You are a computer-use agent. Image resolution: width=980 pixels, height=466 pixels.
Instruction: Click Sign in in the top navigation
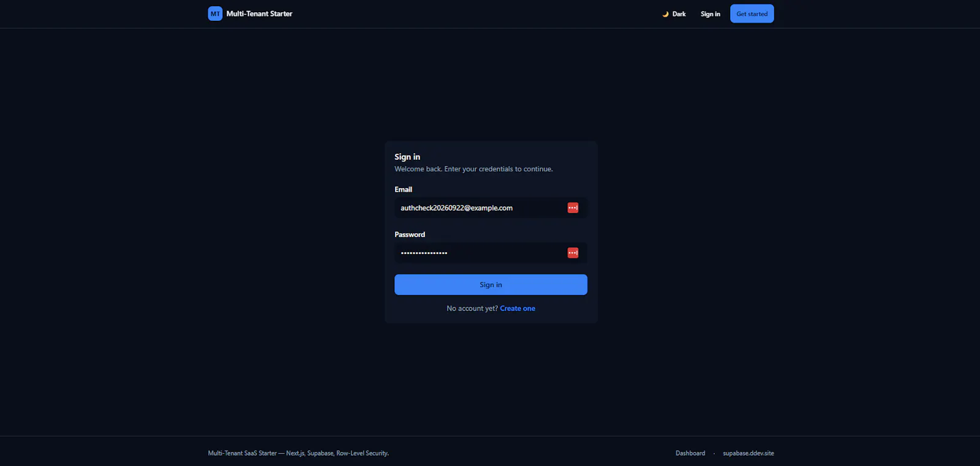click(710, 13)
